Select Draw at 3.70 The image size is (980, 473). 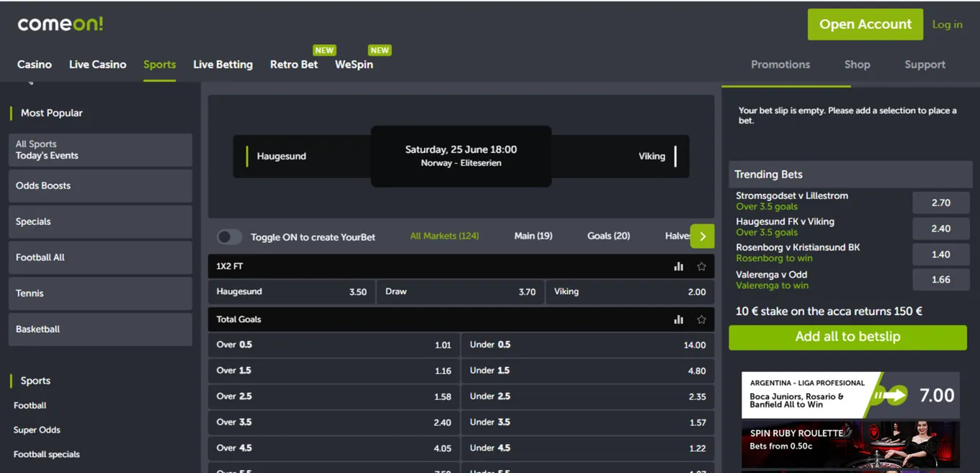[x=460, y=292]
